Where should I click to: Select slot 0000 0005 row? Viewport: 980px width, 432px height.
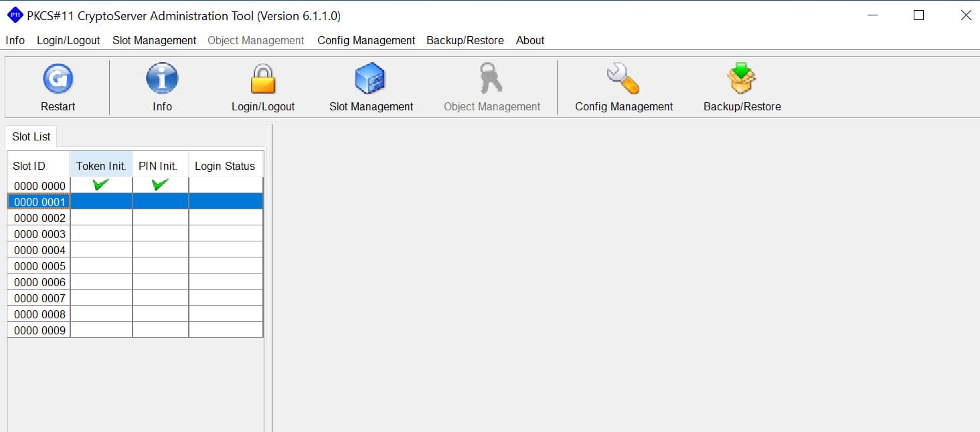(135, 265)
